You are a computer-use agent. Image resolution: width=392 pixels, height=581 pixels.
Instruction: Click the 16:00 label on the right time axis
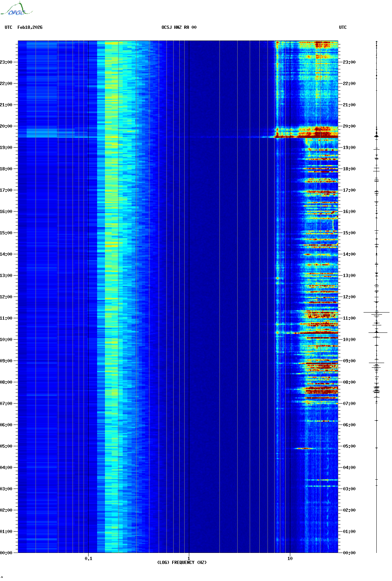pos(349,212)
